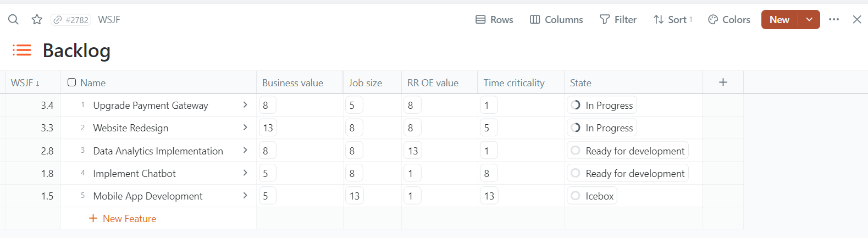Open the Rows settings

[x=494, y=20]
